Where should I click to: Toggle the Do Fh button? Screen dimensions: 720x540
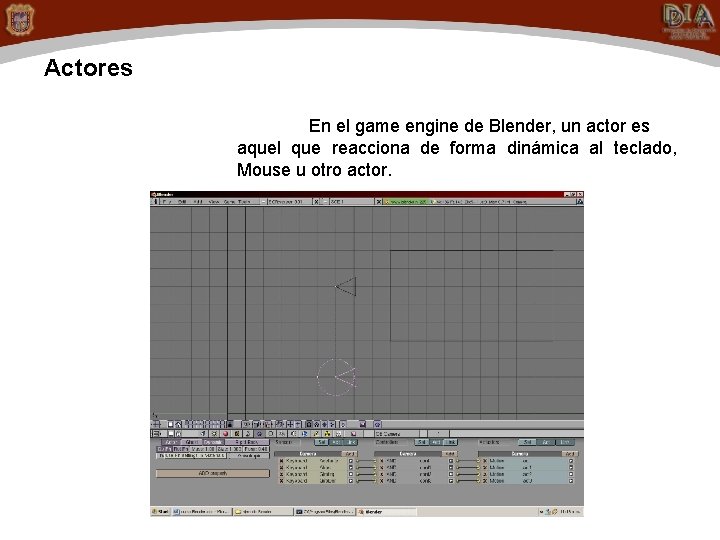(164, 449)
